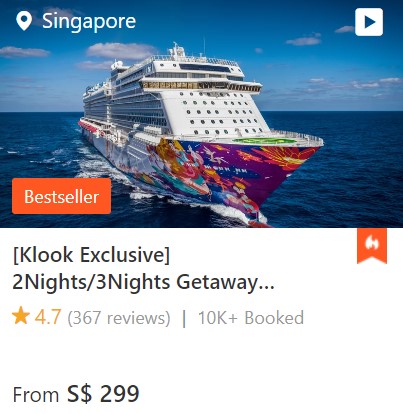Click the orange flame bookmark icon
This screenshot has height=414, width=403.
click(x=372, y=246)
